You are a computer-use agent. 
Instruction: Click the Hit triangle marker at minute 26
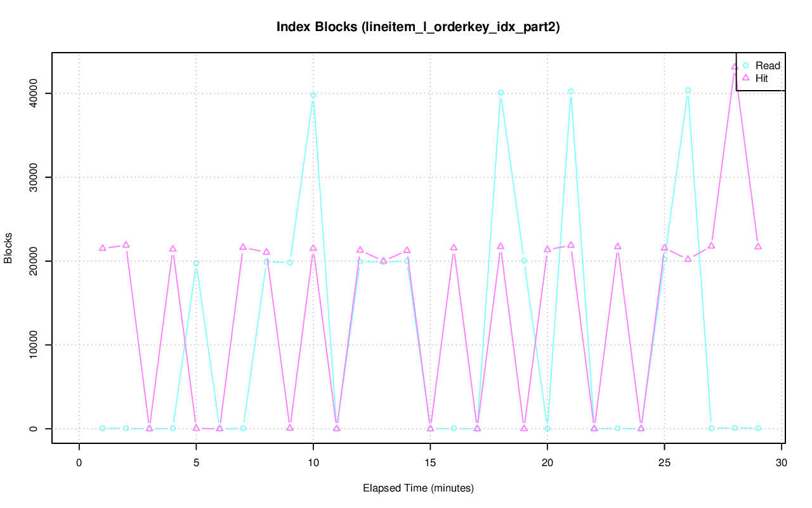coord(688,259)
